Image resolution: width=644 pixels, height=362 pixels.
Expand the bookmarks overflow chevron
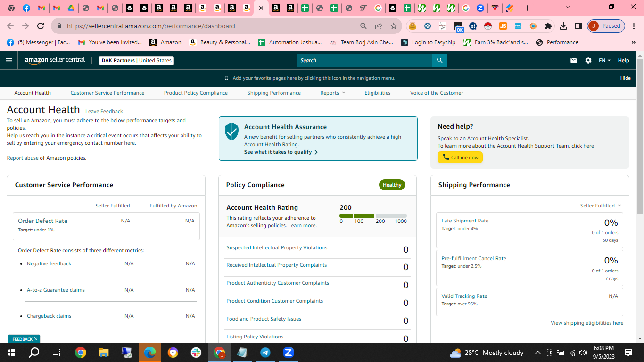pos(633,42)
